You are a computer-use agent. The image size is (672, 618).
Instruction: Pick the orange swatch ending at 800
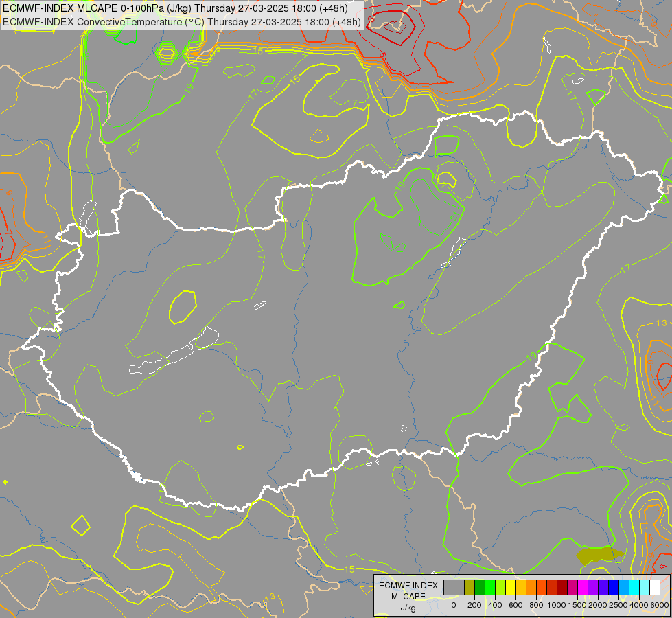point(531,587)
